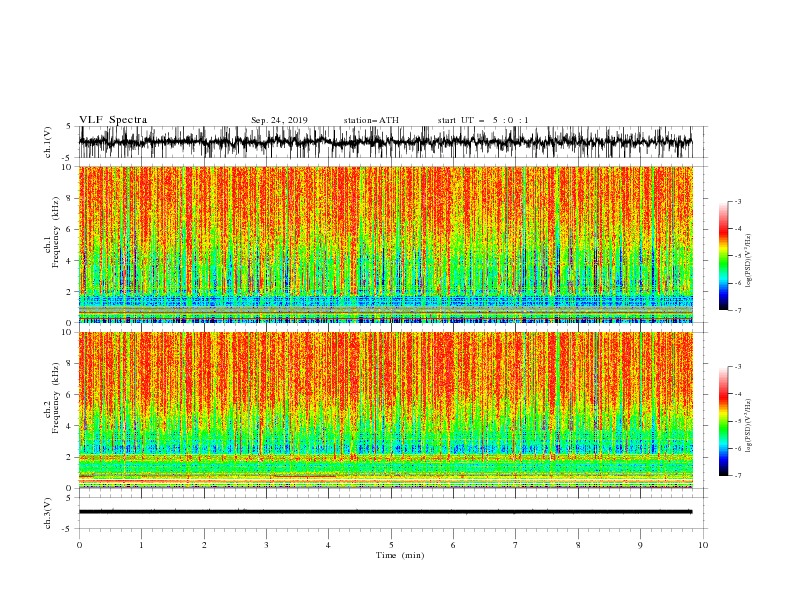Click time axis tick label '8'
This screenshot has height=612, width=792.
click(x=578, y=545)
